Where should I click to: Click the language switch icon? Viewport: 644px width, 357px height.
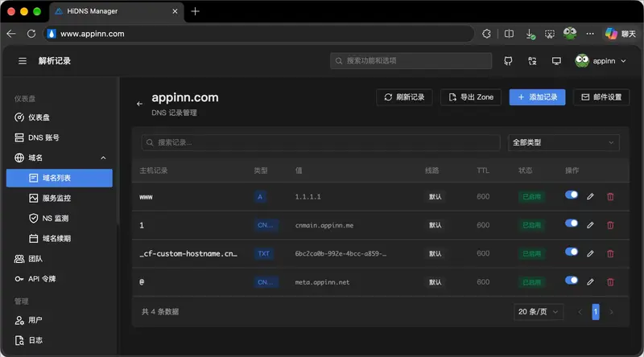click(x=532, y=61)
